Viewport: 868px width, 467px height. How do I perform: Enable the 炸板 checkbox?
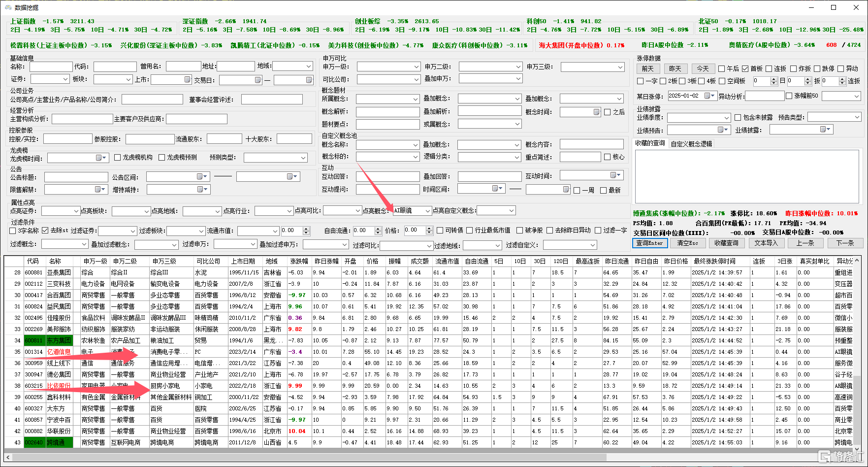[794, 69]
